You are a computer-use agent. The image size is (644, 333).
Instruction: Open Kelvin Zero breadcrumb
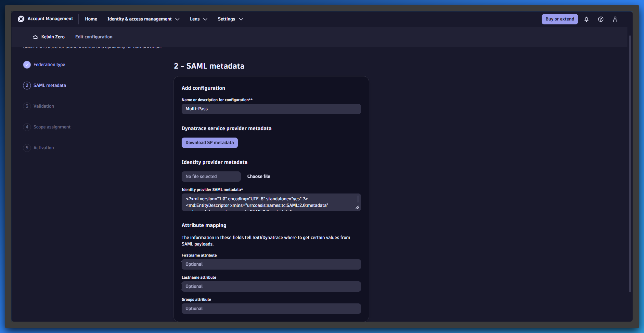(x=53, y=37)
